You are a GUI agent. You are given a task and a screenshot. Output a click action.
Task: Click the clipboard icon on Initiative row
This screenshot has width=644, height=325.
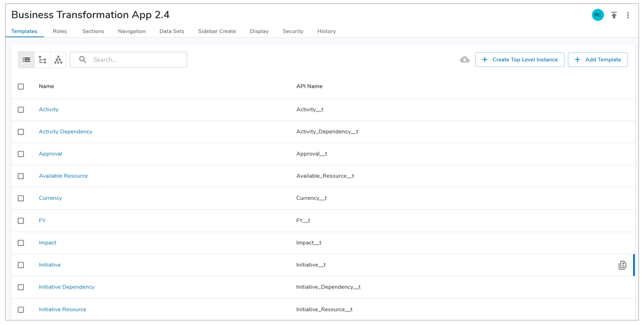(622, 265)
